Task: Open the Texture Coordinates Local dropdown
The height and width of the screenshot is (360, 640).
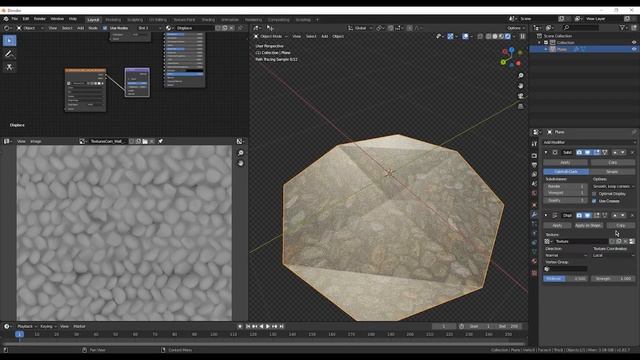Action: [x=613, y=256]
